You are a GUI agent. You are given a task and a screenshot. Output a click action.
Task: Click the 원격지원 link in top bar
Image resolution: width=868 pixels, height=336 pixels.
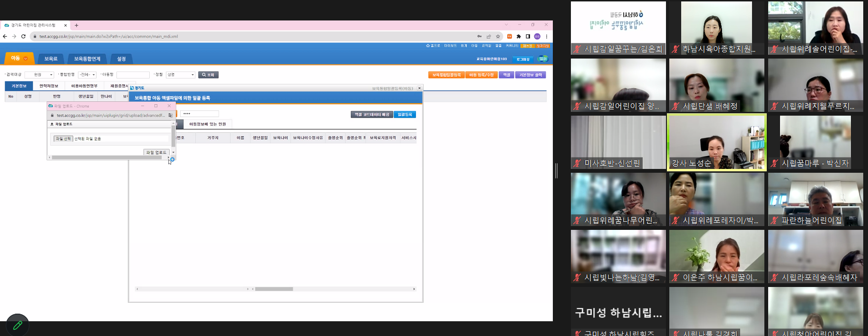coord(543,46)
